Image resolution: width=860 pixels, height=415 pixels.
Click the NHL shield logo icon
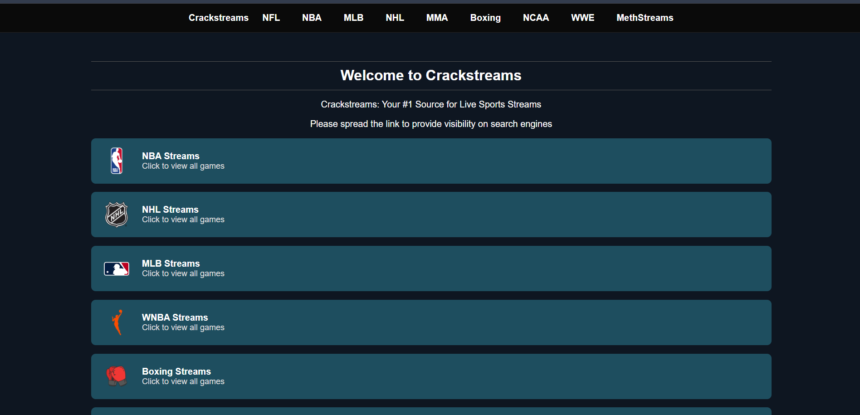tap(116, 214)
